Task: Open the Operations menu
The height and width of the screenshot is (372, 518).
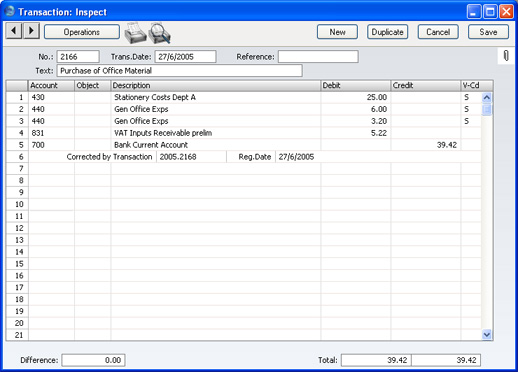Action: pyautogui.click(x=82, y=32)
